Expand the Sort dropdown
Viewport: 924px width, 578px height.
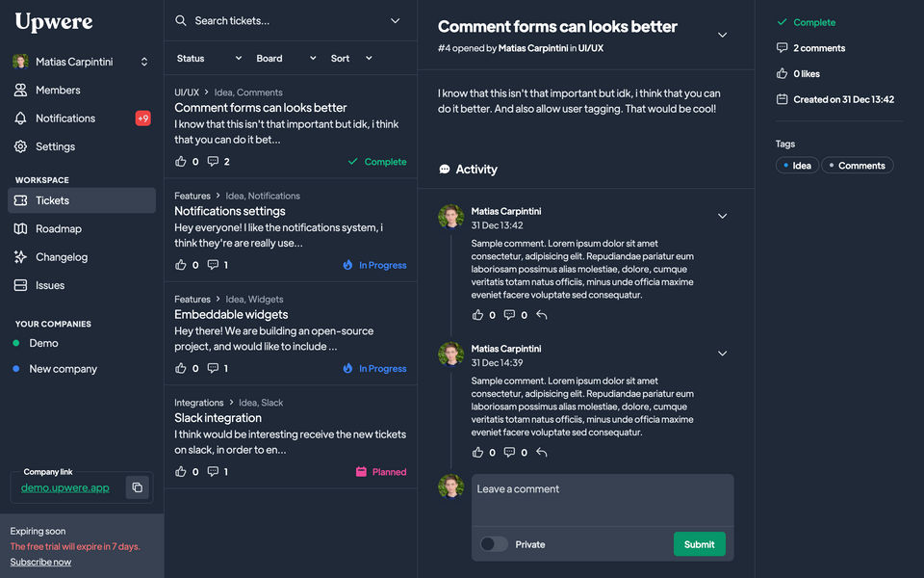point(351,58)
